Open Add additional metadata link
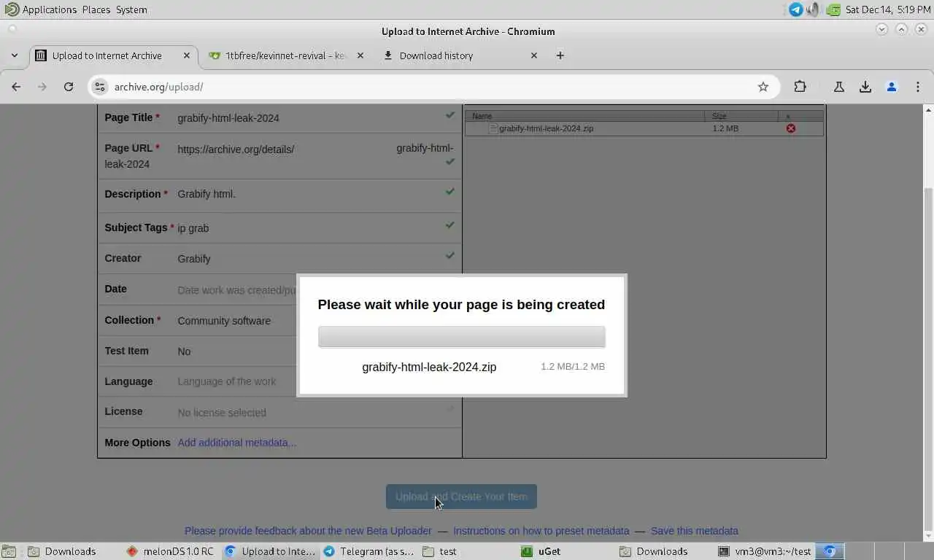 point(237,443)
